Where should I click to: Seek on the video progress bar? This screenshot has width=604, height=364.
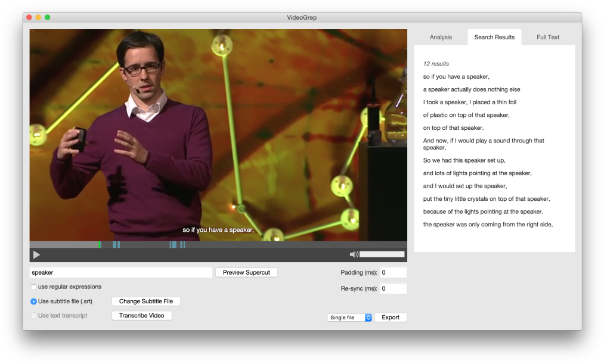pyautogui.click(x=218, y=244)
